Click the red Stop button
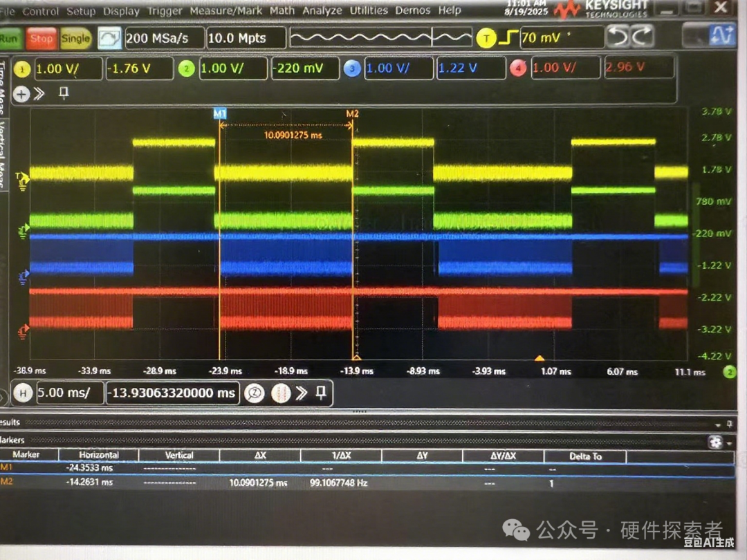This screenshot has width=747, height=560. point(41,39)
